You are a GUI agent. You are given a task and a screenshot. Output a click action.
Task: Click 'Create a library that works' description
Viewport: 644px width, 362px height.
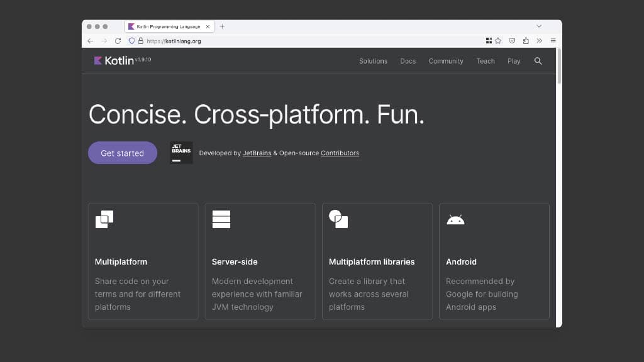(369, 294)
